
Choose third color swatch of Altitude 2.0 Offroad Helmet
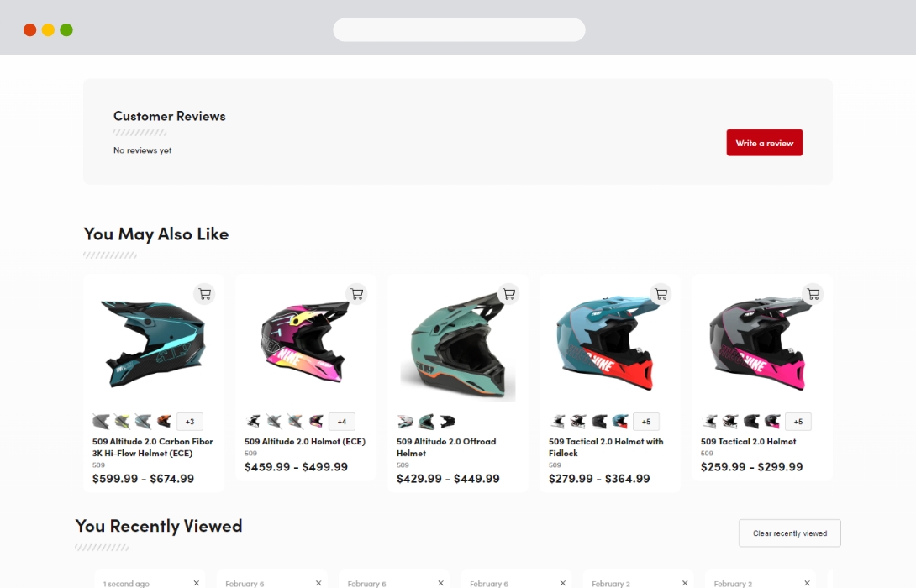(x=447, y=421)
